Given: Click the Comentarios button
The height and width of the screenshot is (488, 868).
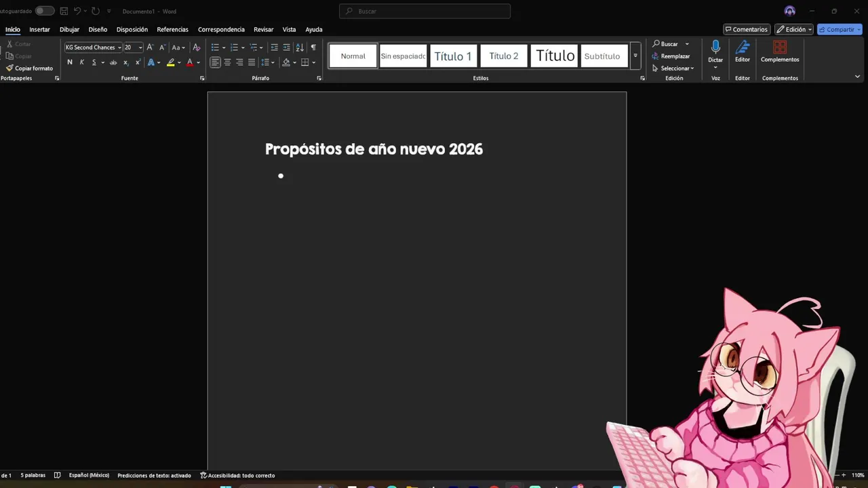Looking at the screenshot, I should pos(746,29).
